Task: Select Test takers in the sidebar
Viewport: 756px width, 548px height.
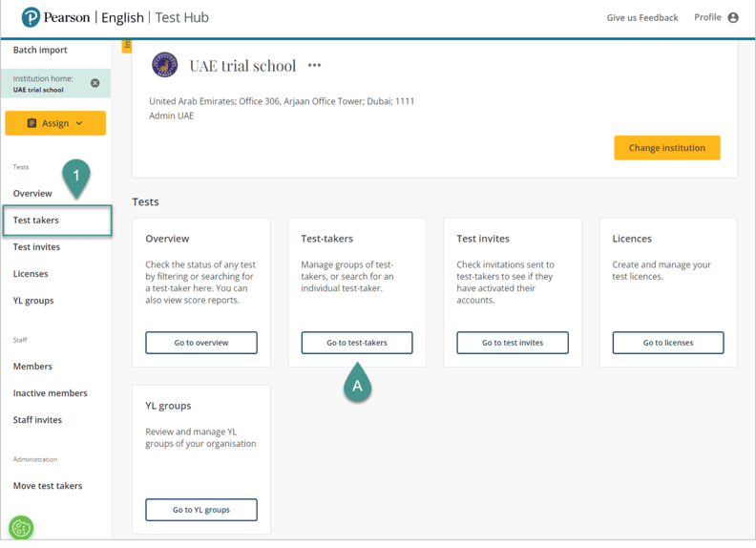Action: 36,221
